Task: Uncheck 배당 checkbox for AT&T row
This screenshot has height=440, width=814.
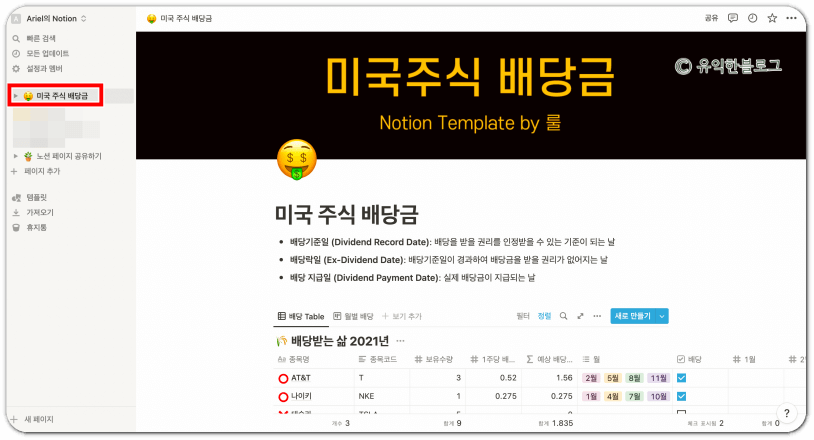Action: click(x=682, y=378)
